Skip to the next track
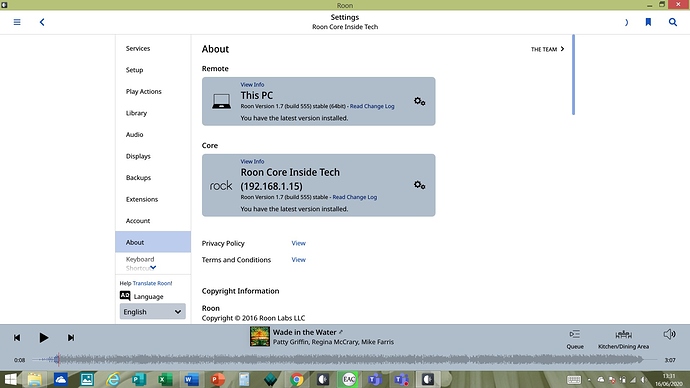This screenshot has height=388, width=690. coord(71,337)
